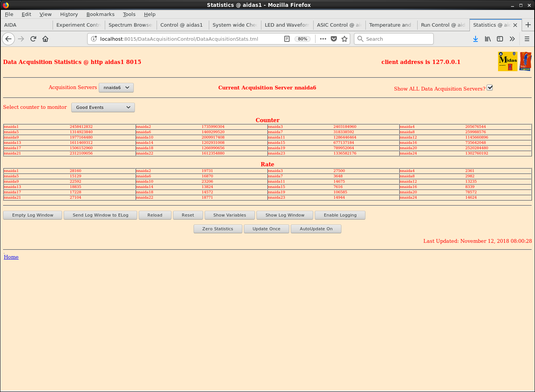
Task: Turn AutoUpdate On
Action: (x=316, y=229)
